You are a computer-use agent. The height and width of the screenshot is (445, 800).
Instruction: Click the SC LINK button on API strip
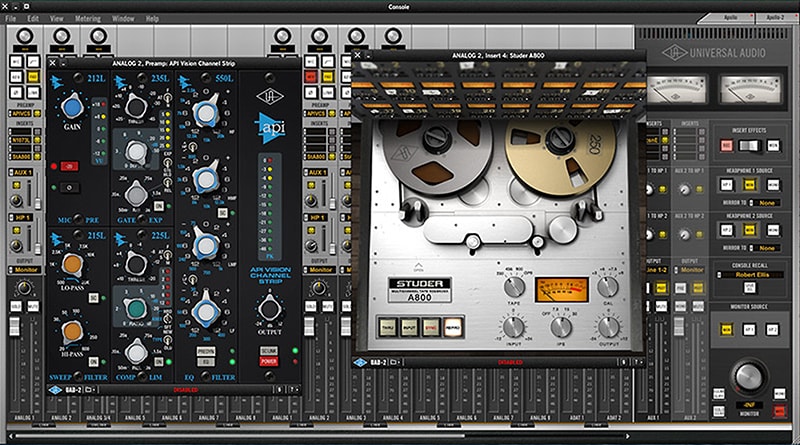pyautogui.click(x=269, y=351)
